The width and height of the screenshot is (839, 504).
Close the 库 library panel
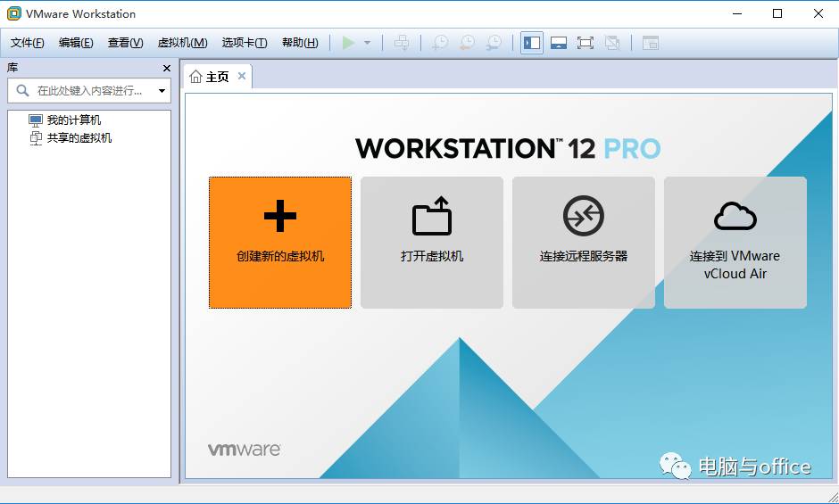point(166,68)
